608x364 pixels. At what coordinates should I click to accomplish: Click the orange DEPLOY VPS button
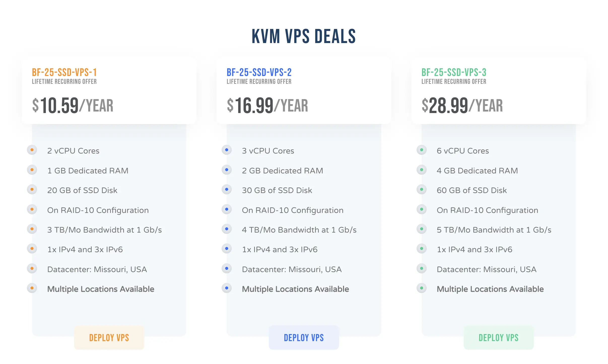click(109, 338)
